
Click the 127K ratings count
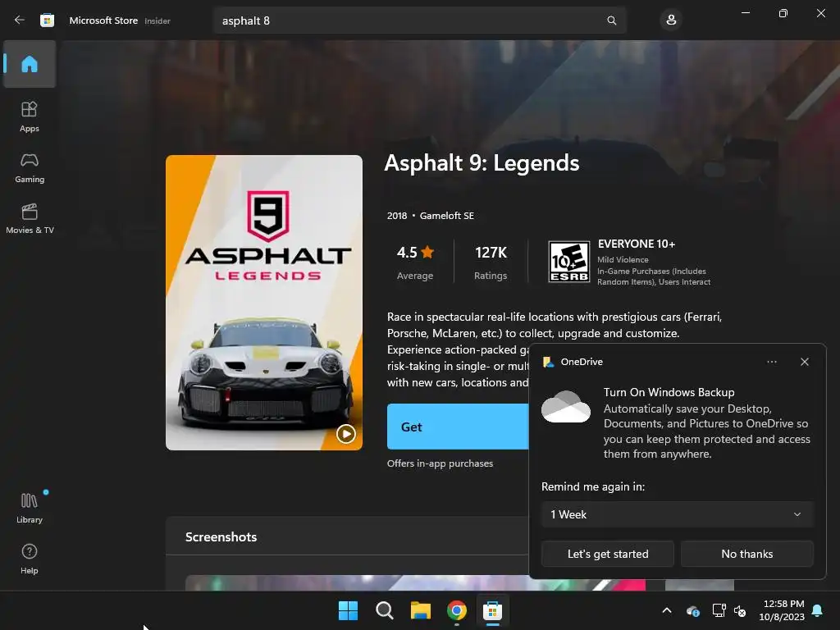(491, 262)
